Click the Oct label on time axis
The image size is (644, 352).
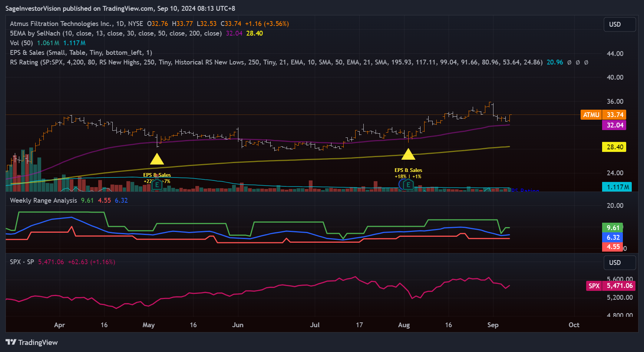[x=574, y=325]
